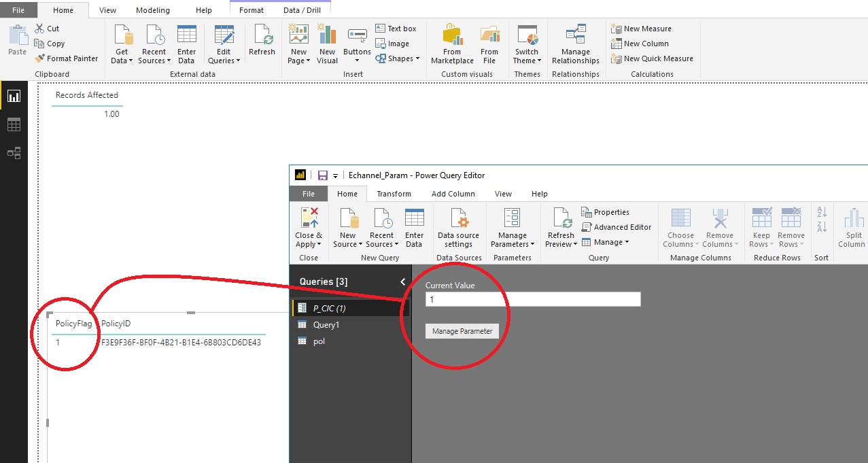Open Get Data in Power BI ribbon
Screen dimensions: 868x463
coord(122,45)
